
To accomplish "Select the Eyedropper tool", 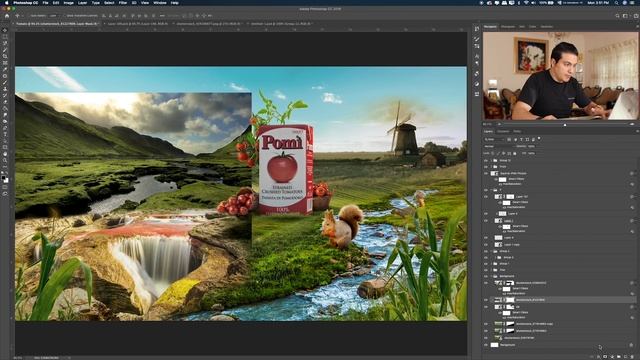I will click(5, 69).
